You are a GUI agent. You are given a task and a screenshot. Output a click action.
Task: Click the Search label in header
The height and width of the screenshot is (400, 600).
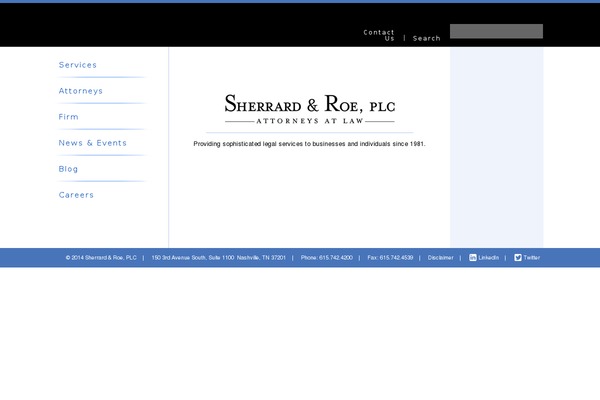coord(427,38)
